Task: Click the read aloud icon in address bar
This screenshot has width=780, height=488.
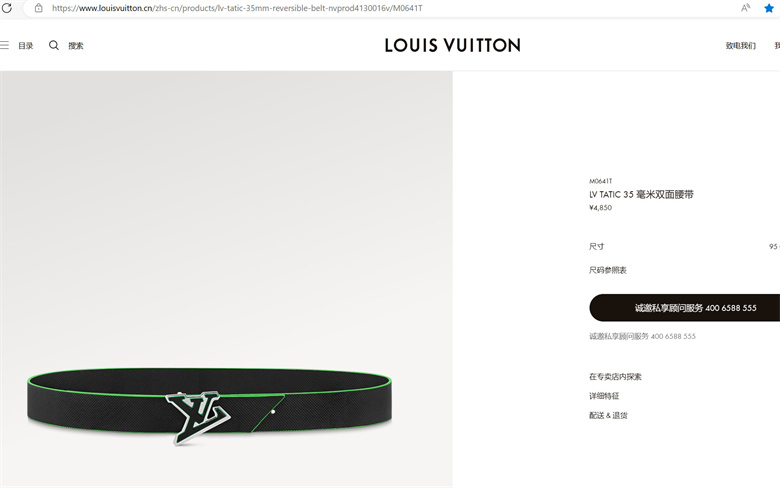Action: 745,8
